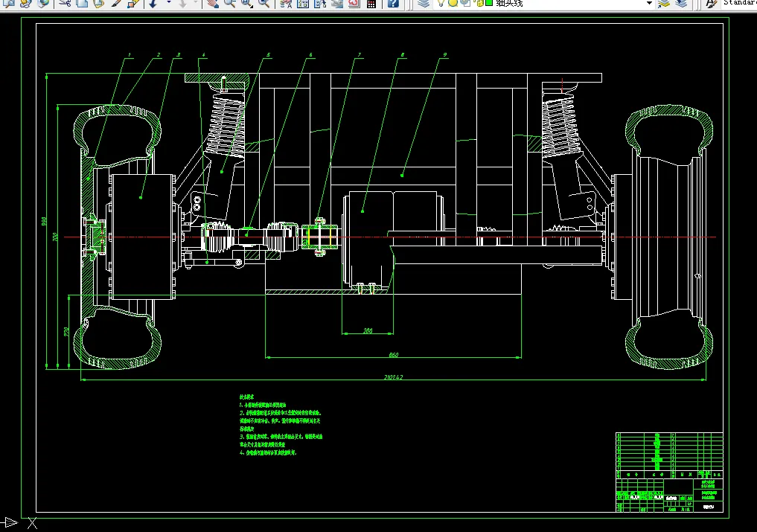Toggle the layer lock padlock icon

[x=480, y=3]
